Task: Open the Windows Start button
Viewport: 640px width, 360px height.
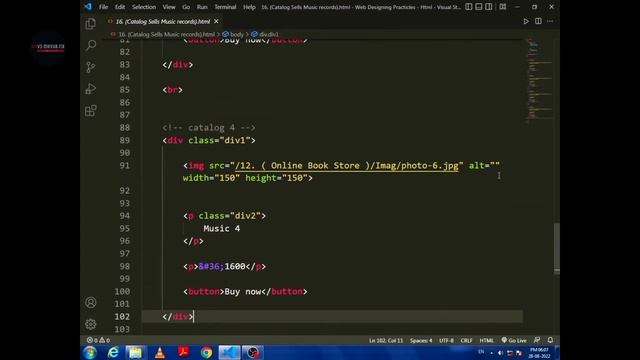Action: (x=90, y=352)
